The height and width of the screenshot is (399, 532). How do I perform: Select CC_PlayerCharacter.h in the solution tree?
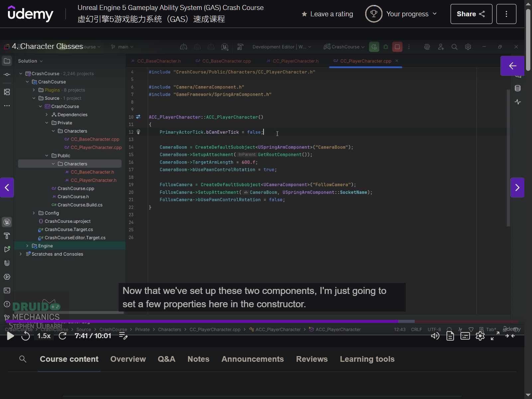(91, 180)
